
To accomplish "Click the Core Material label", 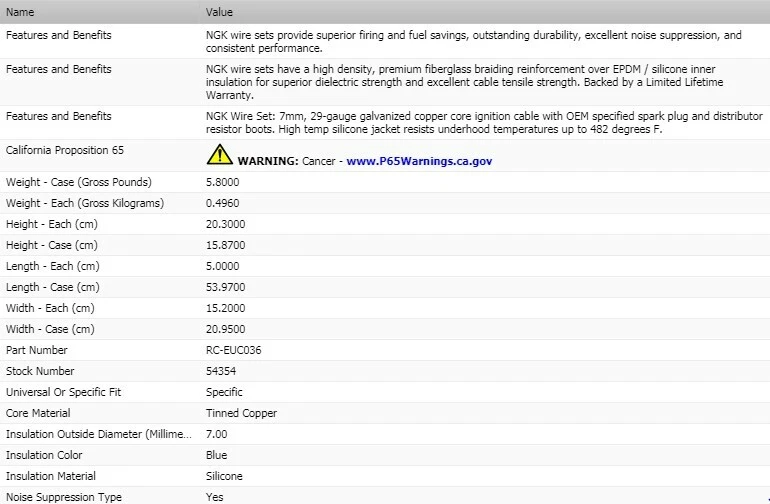I will point(38,413).
